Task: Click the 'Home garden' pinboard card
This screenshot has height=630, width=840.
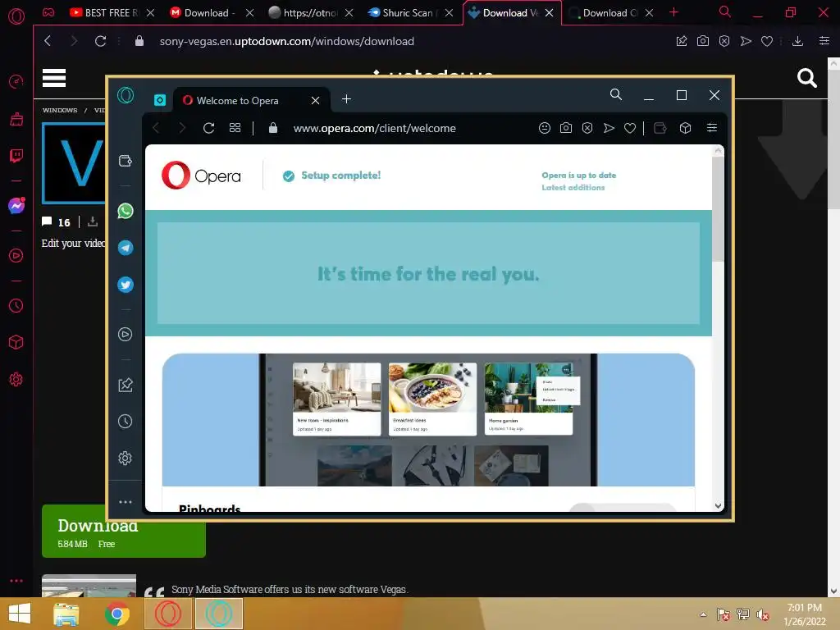Action: 528,399
